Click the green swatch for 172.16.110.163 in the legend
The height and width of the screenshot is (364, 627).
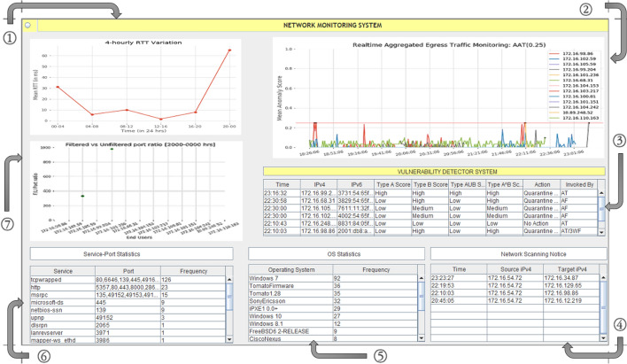point(553,118)
